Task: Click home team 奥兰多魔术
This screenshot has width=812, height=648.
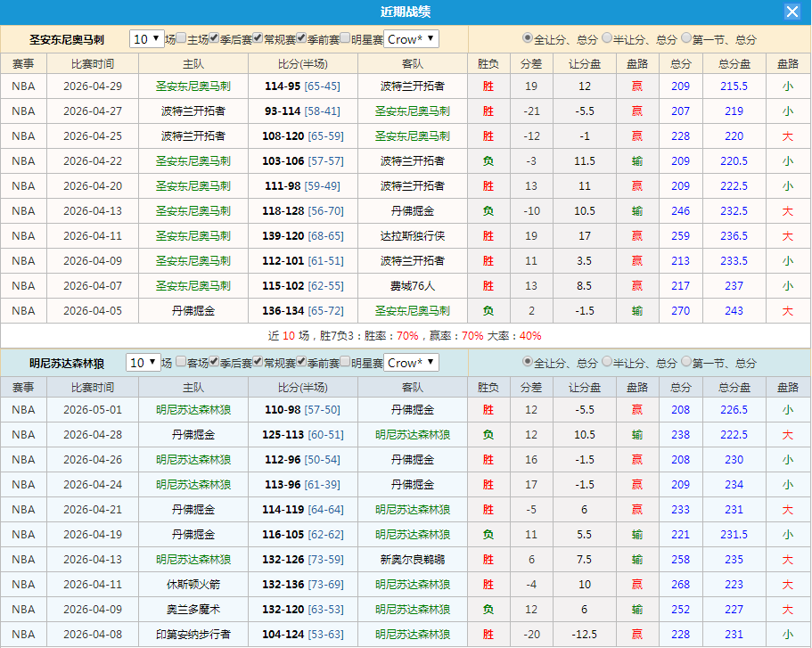Action: click(x=193, y=609)
